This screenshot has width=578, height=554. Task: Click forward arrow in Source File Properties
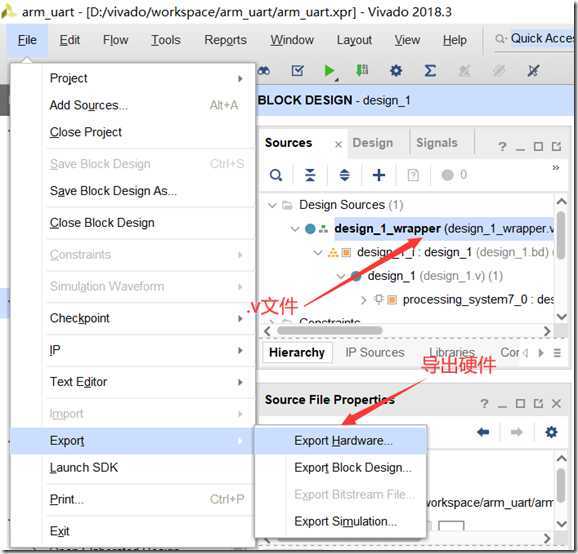tap(516, 432)
